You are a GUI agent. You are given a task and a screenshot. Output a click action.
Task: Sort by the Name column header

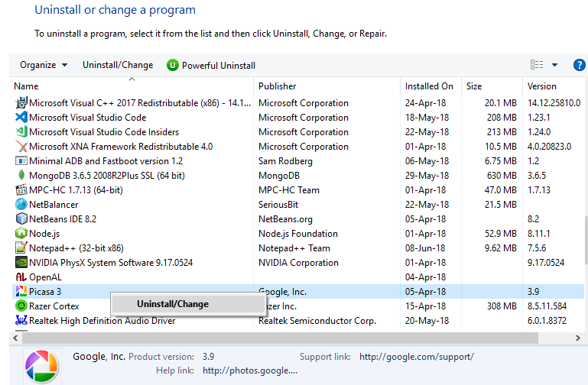132,86
